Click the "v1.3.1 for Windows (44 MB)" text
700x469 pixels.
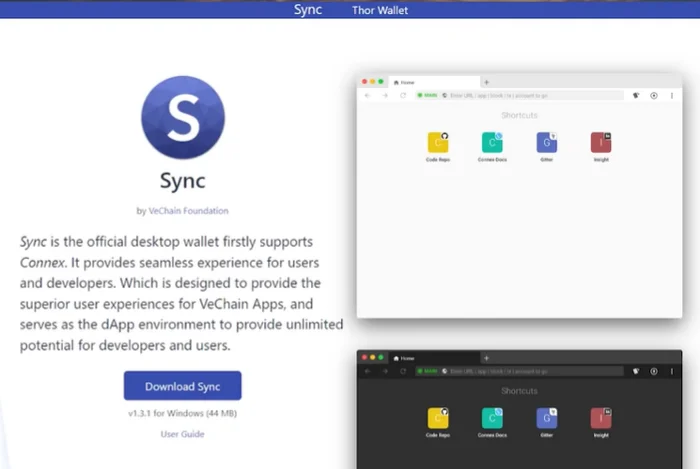[182, 413]
